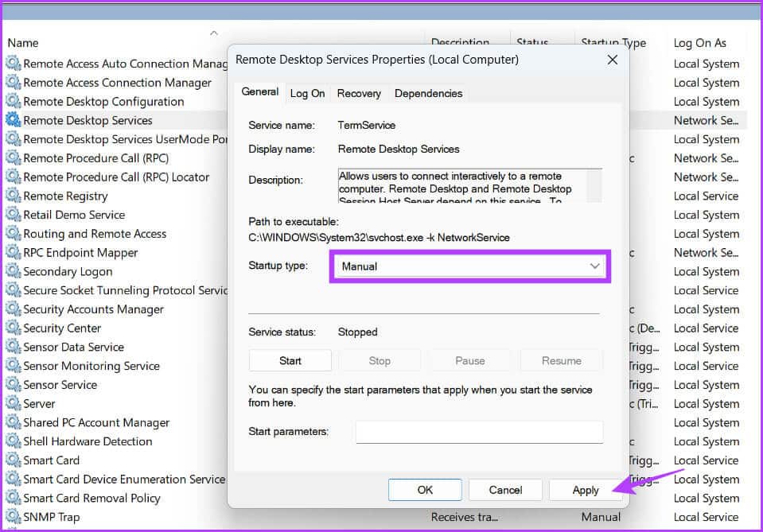Image resolution: width=763 pixels, height=532 pixels.
Task: Click gear icon for Smart Card Removal Policy
Action: click(14, 498)
